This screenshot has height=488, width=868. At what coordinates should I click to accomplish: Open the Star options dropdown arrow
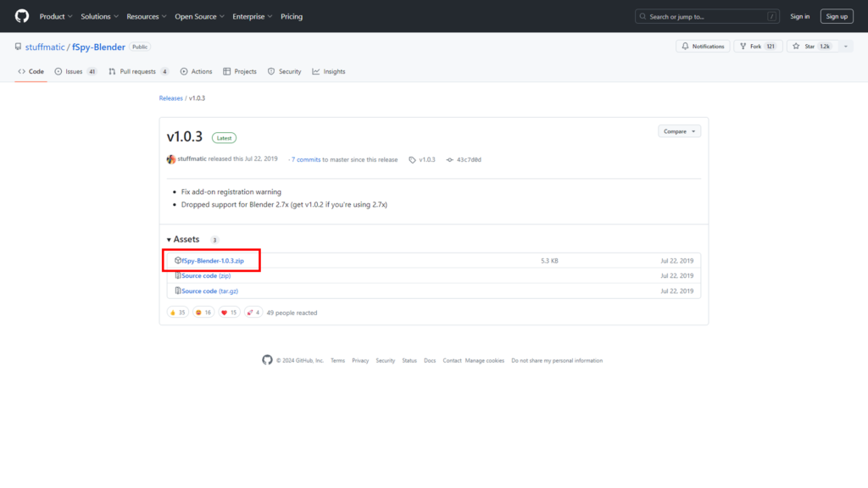click(844, 47)
